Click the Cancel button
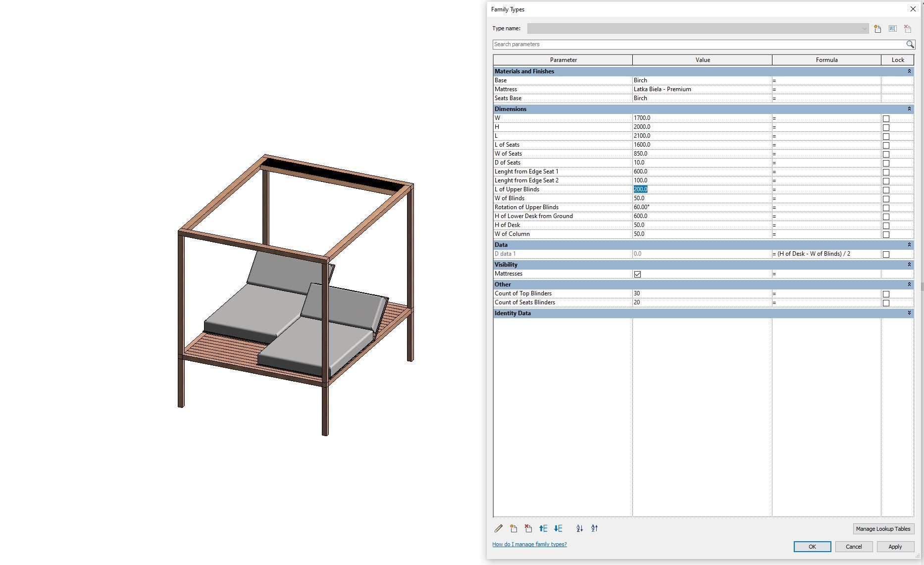Screen dimensions: 924x565 (854, 547)
